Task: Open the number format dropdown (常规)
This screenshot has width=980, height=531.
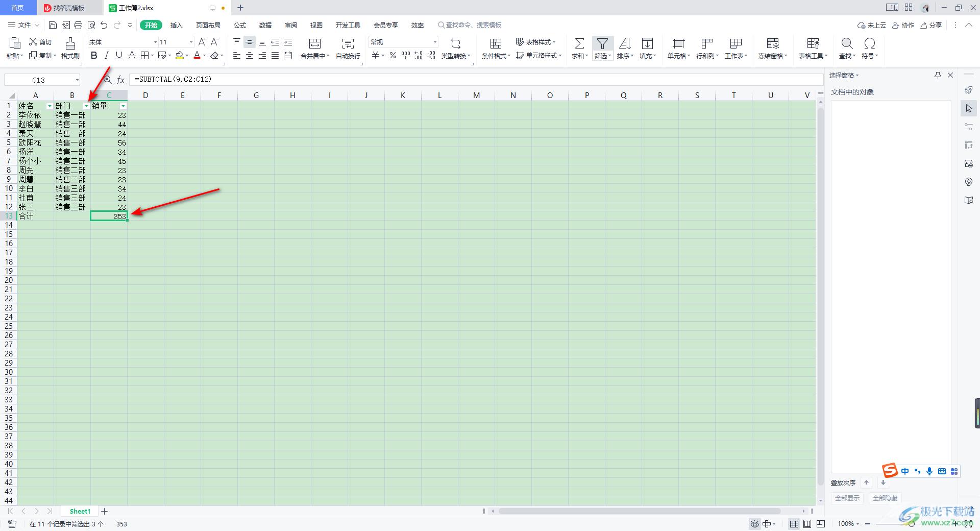Action: click(x=435, y=42)
